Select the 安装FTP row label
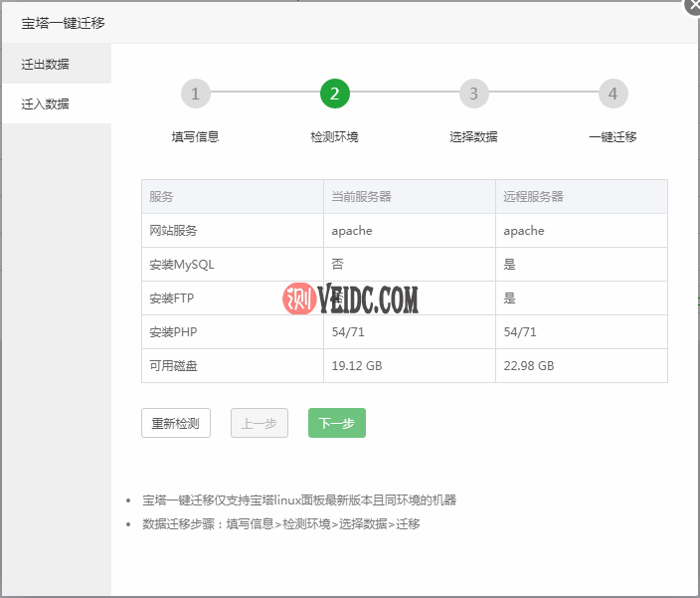This screenshot has width=700, height=598. (x=171, y=298)
